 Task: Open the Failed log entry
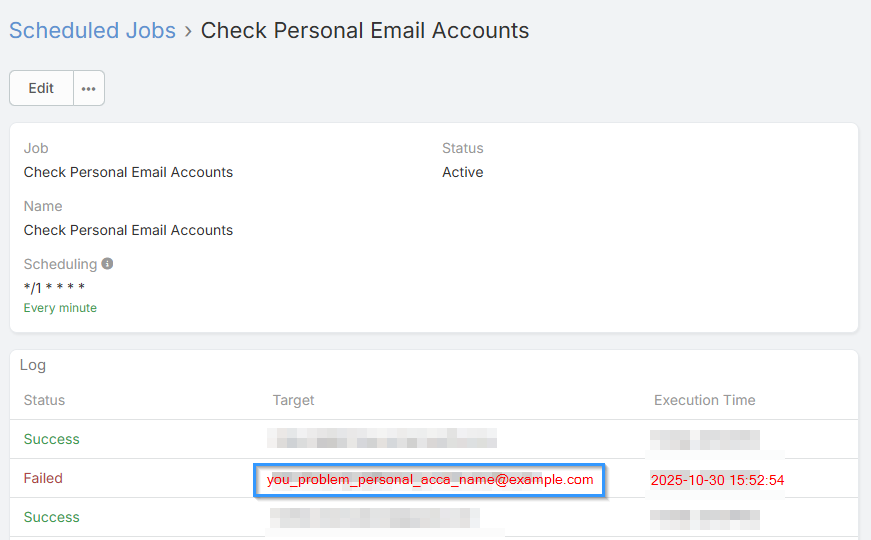(x=43, y=478)
